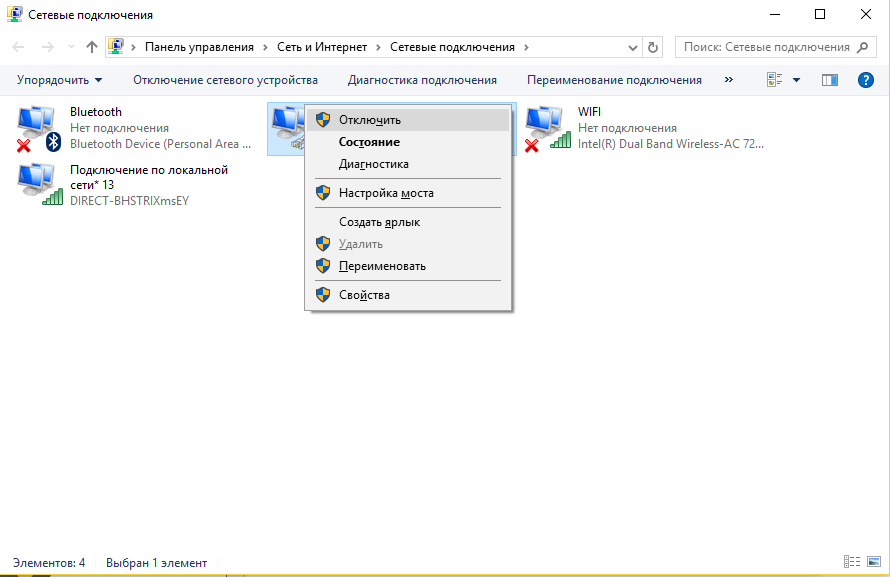Expand the address bar history dropdown
The image size is (890, 577).
(x=633, y=47)
